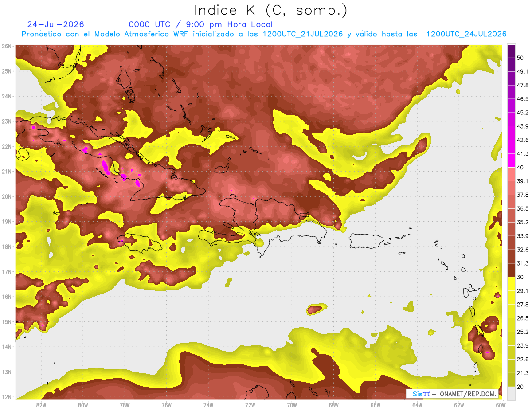Screen dimensions: 532x411
Task: Click the color bar label "39.1"
Action: pos(523,181)
